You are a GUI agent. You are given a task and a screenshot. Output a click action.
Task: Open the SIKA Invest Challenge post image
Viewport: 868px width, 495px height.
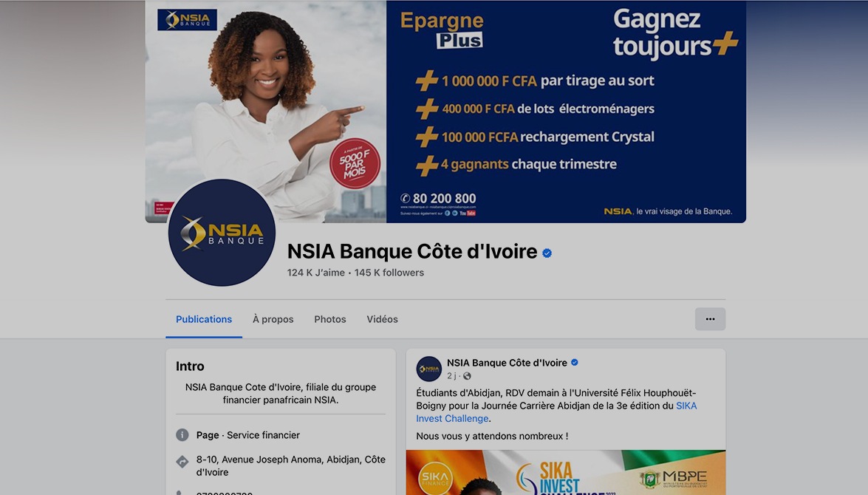pyautogui.click(x=566, y=472)
